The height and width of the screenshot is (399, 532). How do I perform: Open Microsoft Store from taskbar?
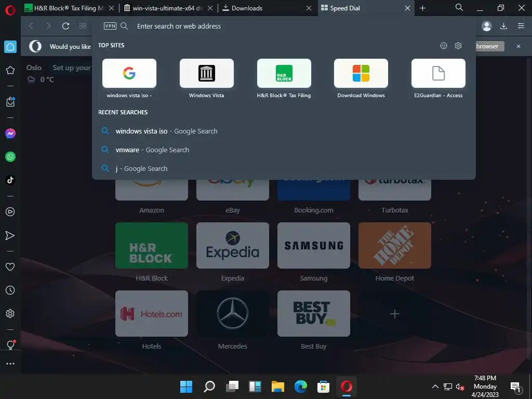click(323, 387)
